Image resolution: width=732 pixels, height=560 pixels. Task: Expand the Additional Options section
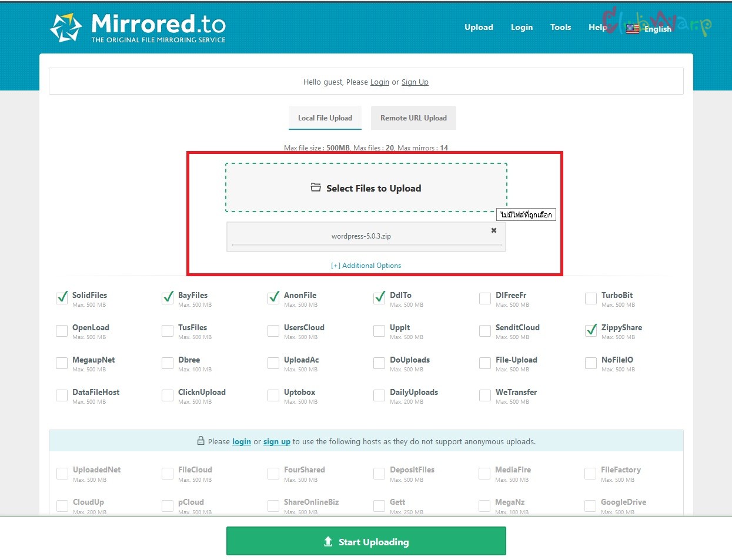coord(366,266)
